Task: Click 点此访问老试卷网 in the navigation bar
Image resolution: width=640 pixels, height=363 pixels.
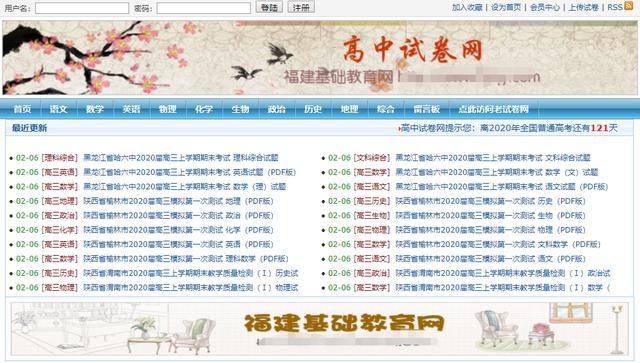Action: pos(493,109)
